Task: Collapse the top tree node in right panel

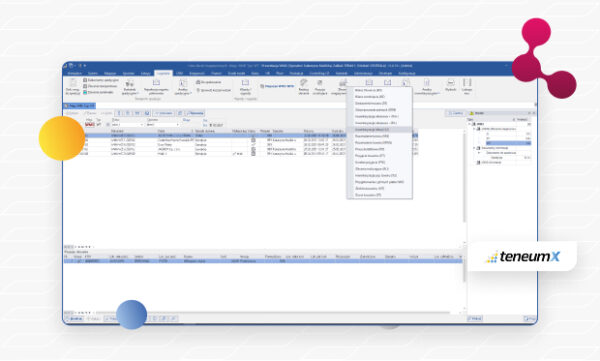Action: tap(470, 124)
